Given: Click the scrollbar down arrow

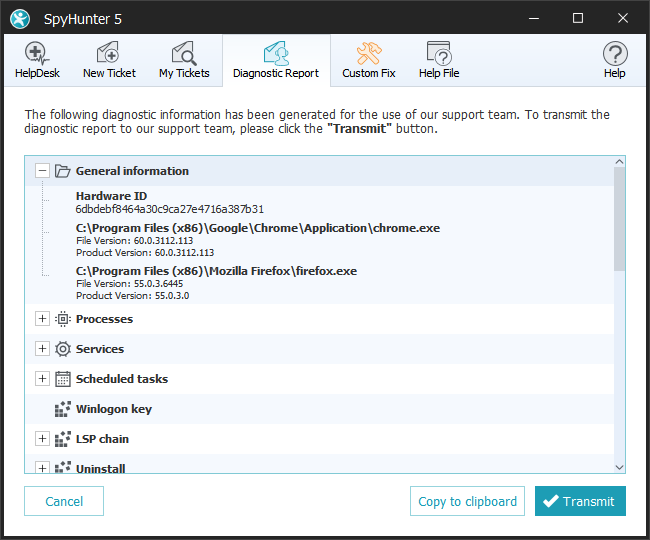Looking at the screenshot, I should 619,466.
